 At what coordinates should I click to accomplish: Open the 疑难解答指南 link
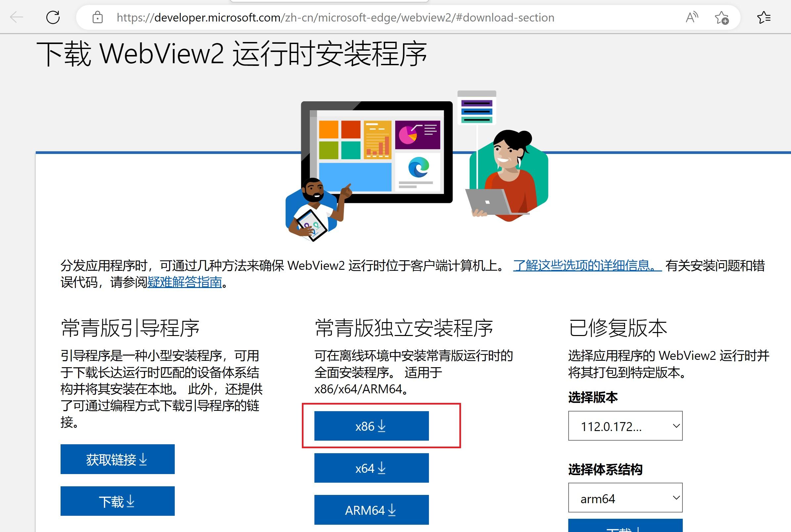coord(185,282)
